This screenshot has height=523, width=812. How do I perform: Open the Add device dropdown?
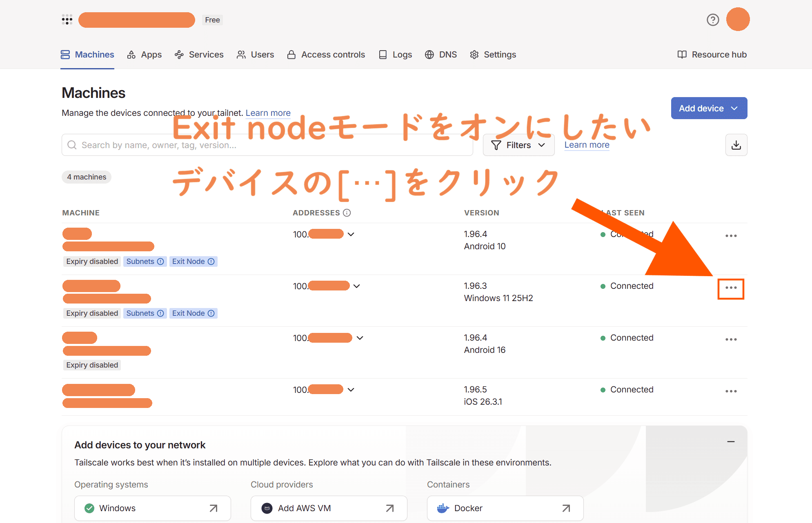click(709, 108)
